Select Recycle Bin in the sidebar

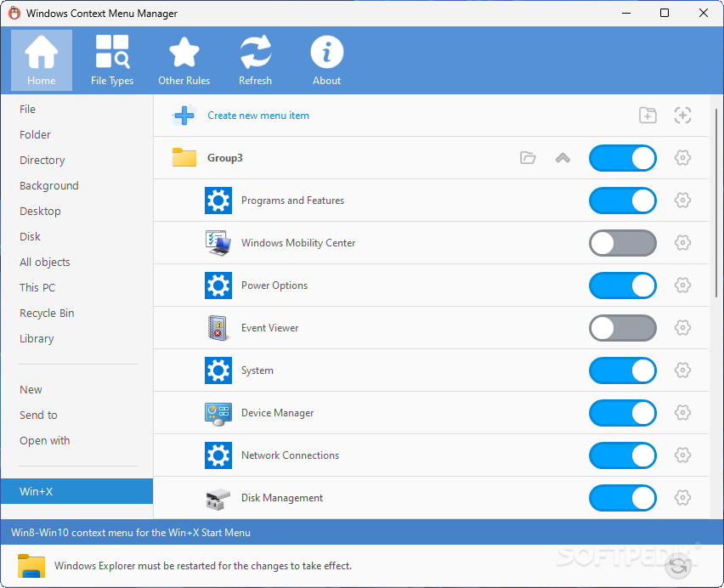coord(76,313)
